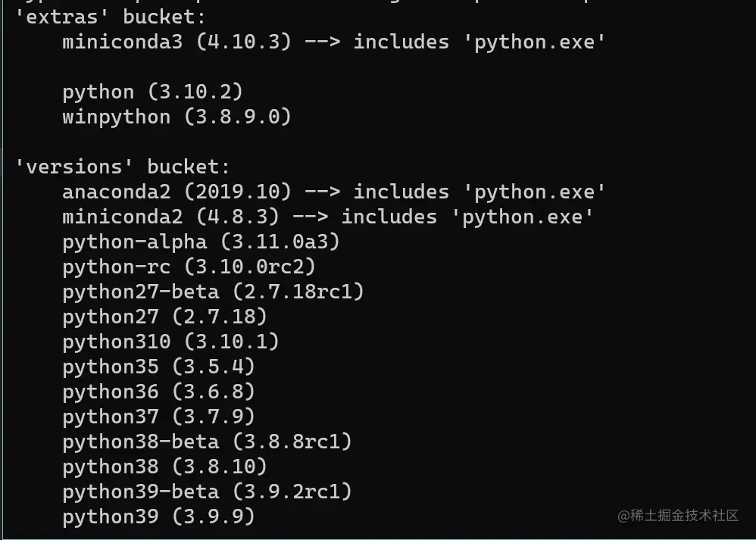Click the python310 (3.10.1) line

[170, 342]
